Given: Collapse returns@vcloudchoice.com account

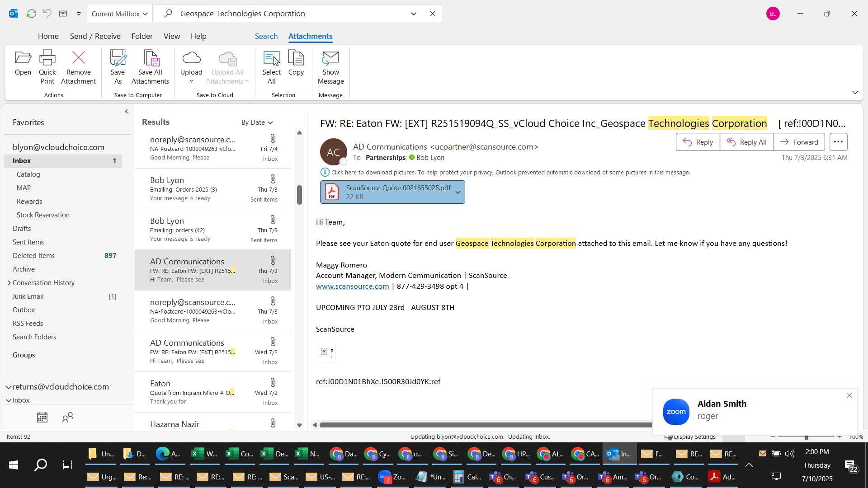Looking at the screenshot, I should pos(8,387).
